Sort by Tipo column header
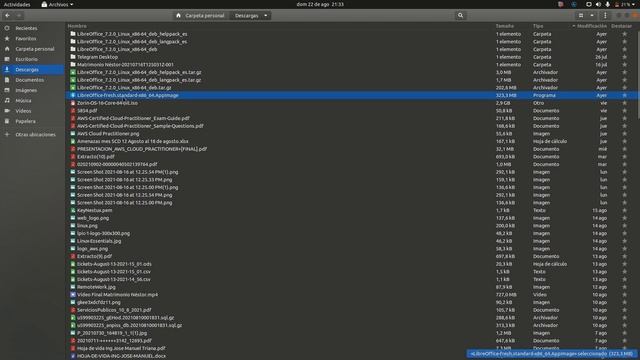Viewport: 640px width, 360px height. pyautogui.click(x=538, y=26)
